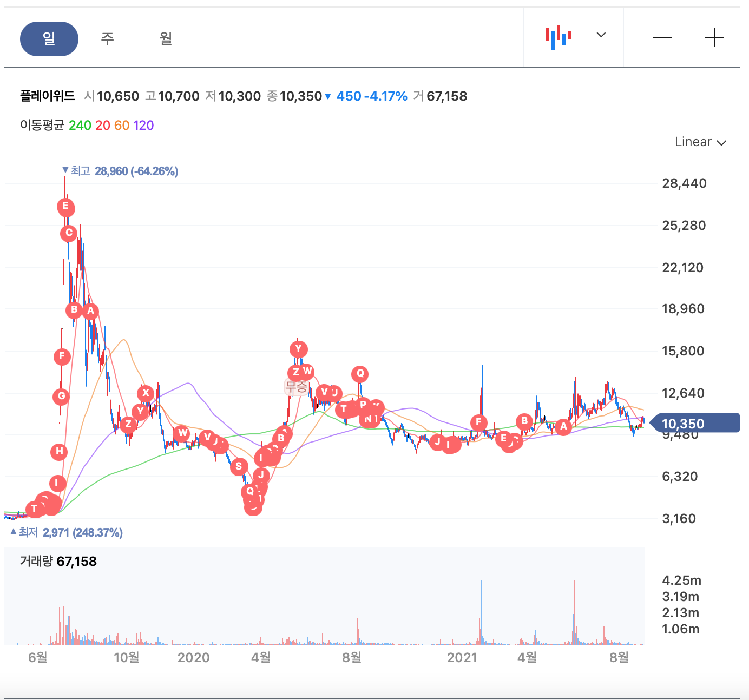The width and height of the screenshot is (749, 700).
Task: Click the 240 moving average value
Action: point(80,126)
